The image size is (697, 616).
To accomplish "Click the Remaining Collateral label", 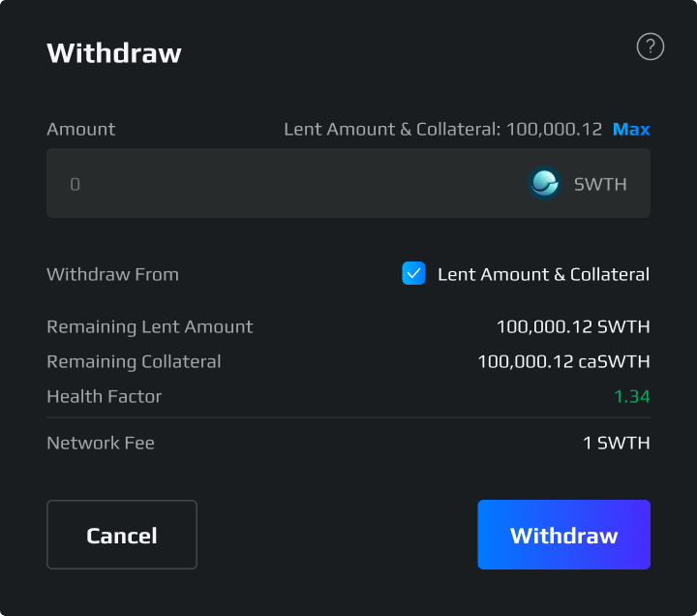I will (x=134, y=361).
